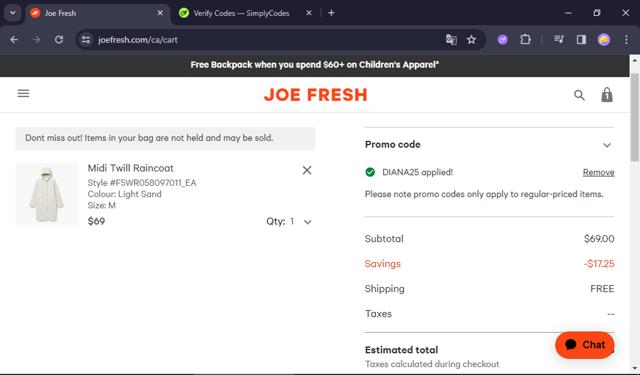Click the scrollbar up arrow
Image resolution: width=640 pixels, height=375 pixels.
635,60
